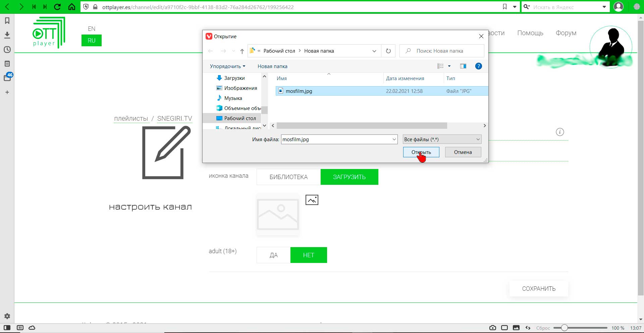Select ДА for adult content

(274, 255)
